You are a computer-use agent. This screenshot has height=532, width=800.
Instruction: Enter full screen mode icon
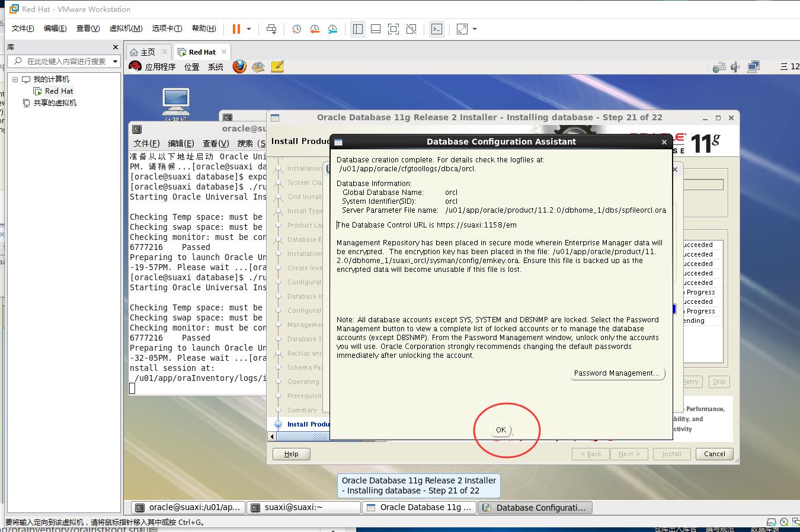[393, 29]
